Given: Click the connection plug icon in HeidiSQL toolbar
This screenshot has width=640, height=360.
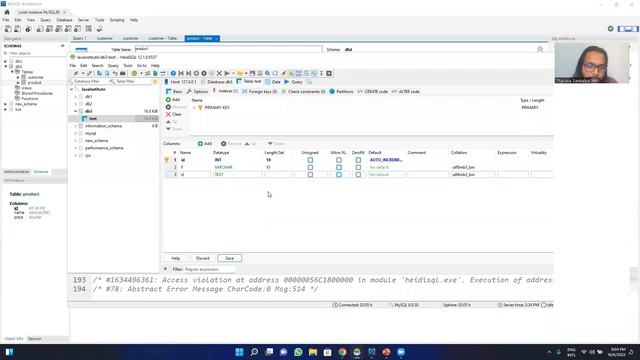Looking at the screenshot, I should [x=76, y=73].
